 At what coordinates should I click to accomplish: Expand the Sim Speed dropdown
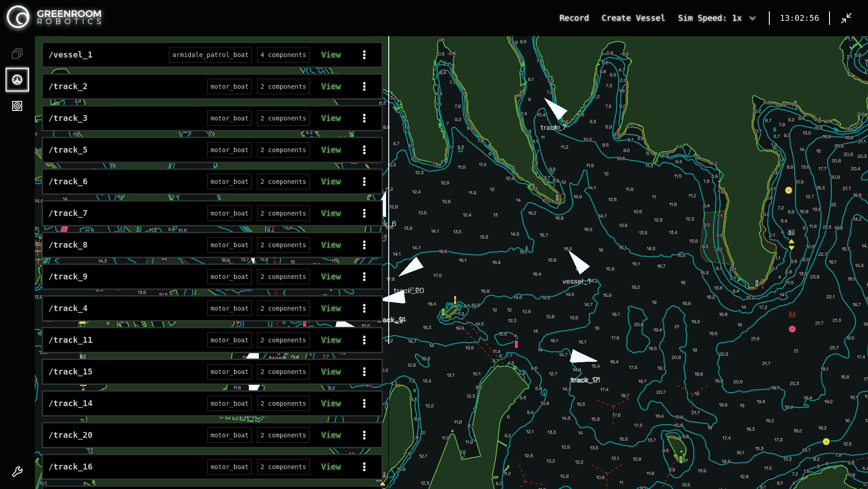[753, 18]
